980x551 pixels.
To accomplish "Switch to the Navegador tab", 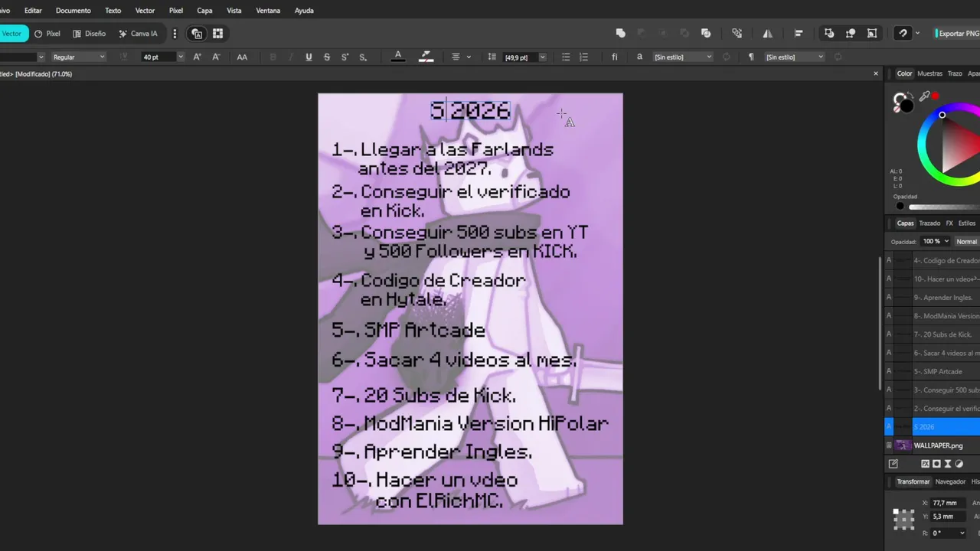I will click(950, 481).
